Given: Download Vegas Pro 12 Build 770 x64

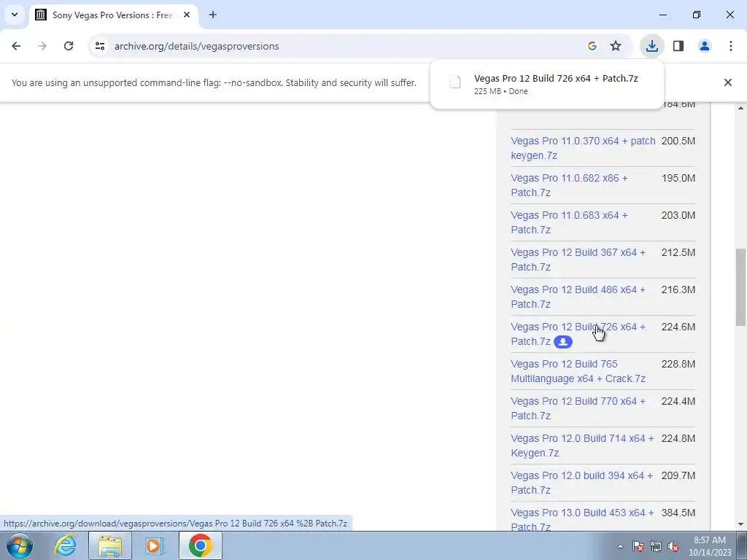Looking at the screenshot, I should coord(578,408).
